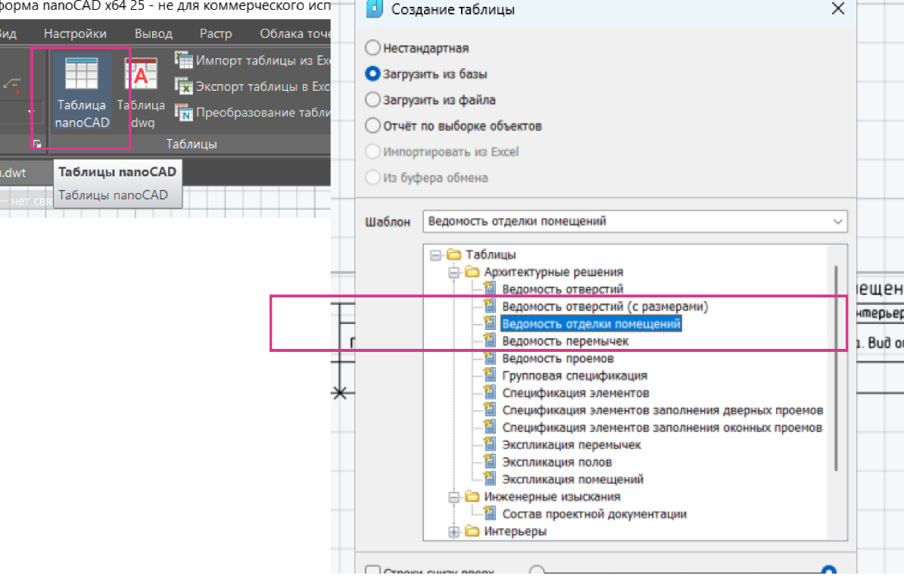Click the slider handle at dialog bottom
Viewport: 904px width, 588px height.
point(829,571)
